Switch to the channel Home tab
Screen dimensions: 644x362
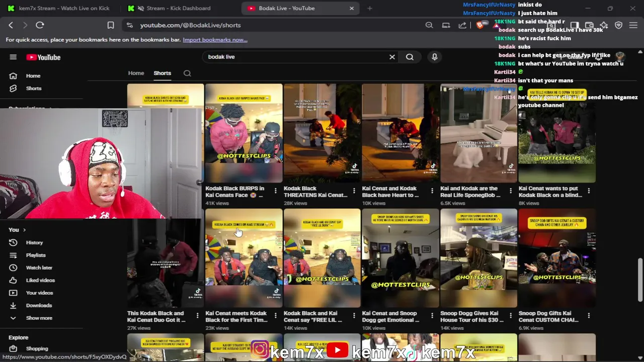click(136, 73)
